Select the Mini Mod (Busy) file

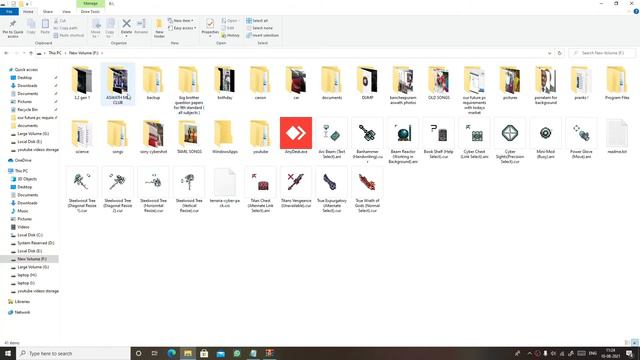click(x=545, y=138)
